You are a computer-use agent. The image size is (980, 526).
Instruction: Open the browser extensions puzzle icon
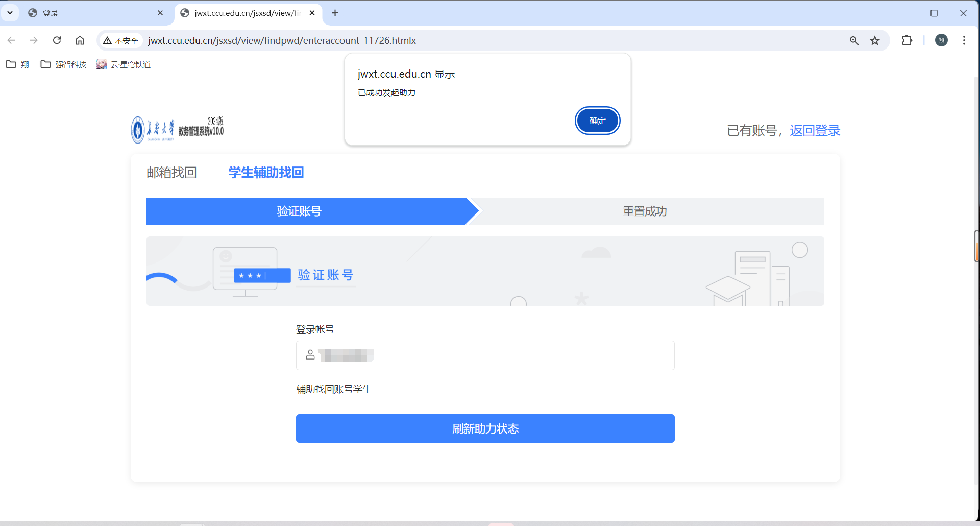[908, 40]
